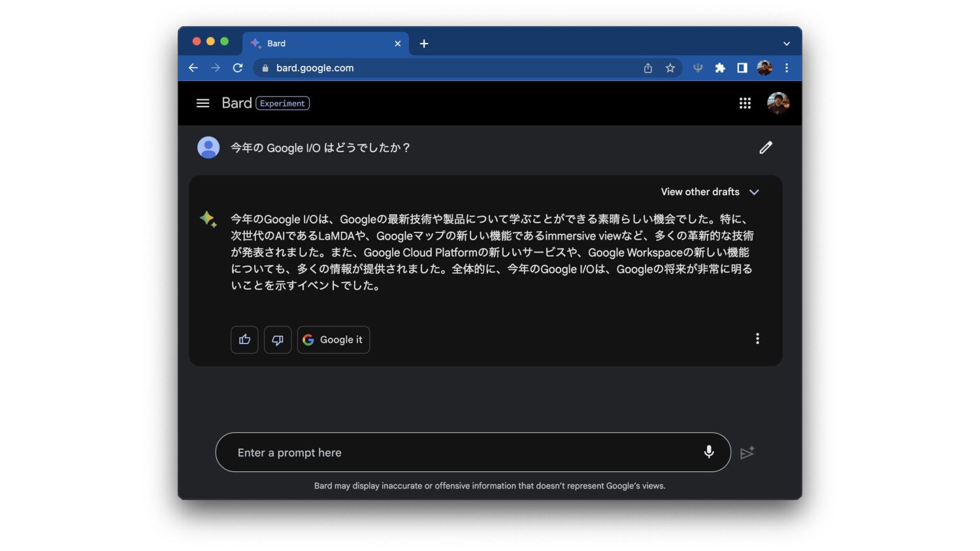This screenshot has height=551, width=980.
Task: Open the Google account avatar in Bard header
Action: (777, 103)
